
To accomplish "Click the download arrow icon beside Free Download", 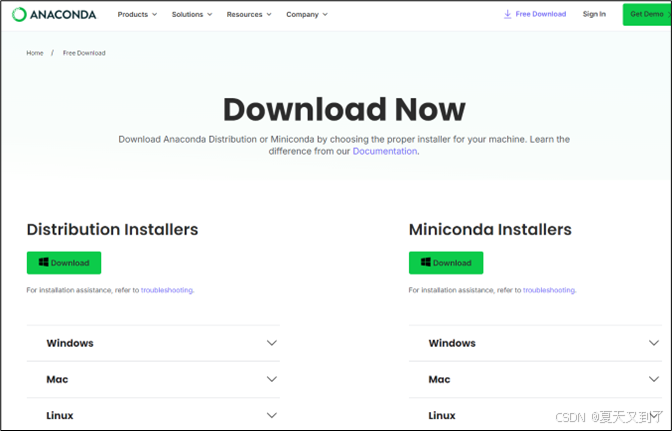I will tap(507, 14).
